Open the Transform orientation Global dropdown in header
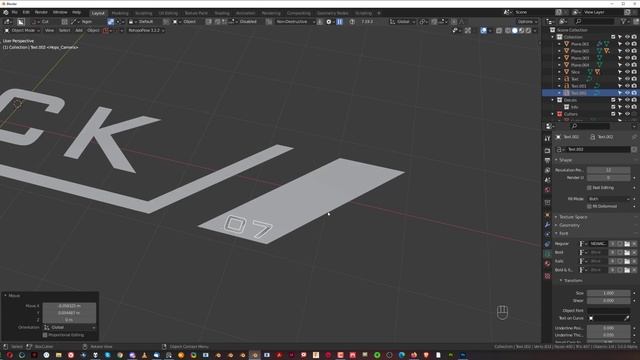This screenshot has height=360, width=640. coord(402,22)
